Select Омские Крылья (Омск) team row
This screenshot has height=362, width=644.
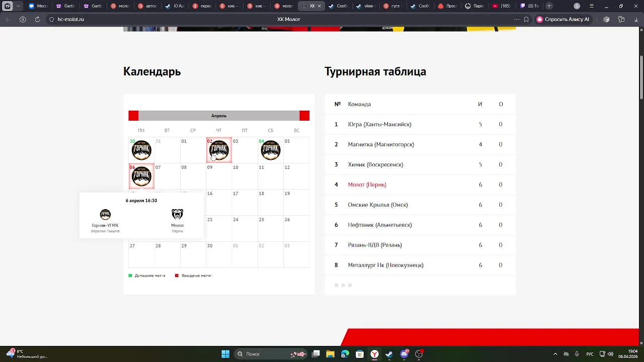(420, 205)
